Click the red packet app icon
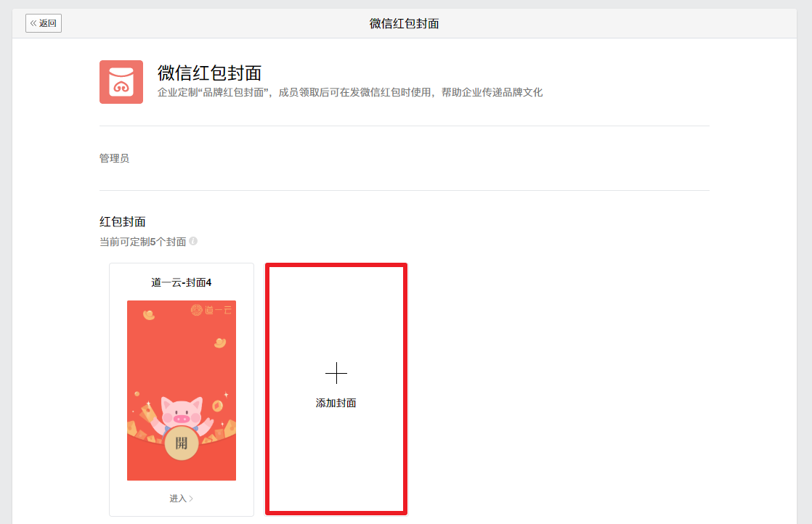 (121, 82)
